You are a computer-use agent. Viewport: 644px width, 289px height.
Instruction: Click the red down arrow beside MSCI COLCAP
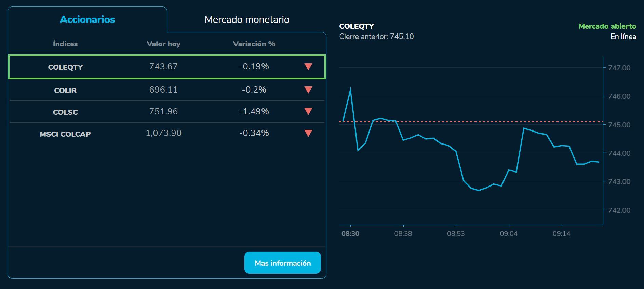307,134
